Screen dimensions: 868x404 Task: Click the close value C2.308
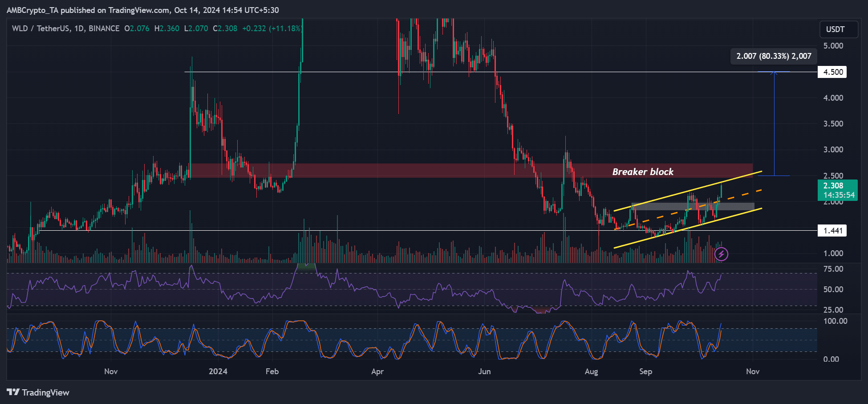click(x=225, y=29)
